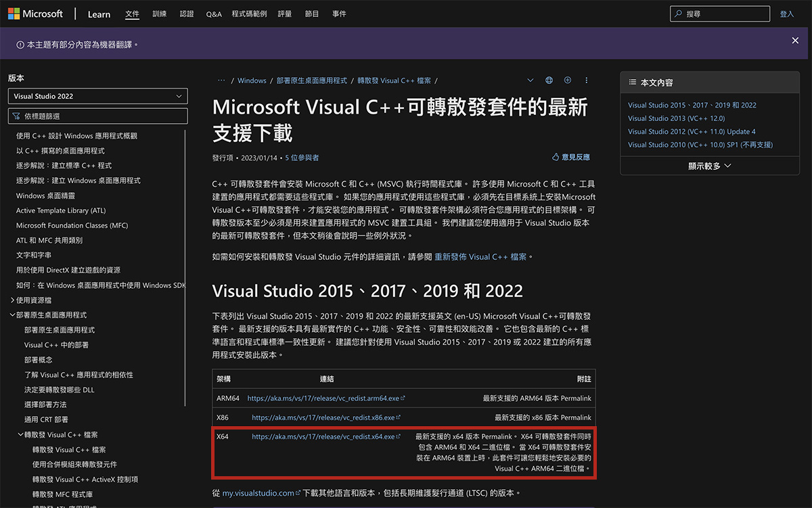Click the 意見反應 feedback button
Image resolution: width=812 pixels, height=508 pixels.
(571, 157)
